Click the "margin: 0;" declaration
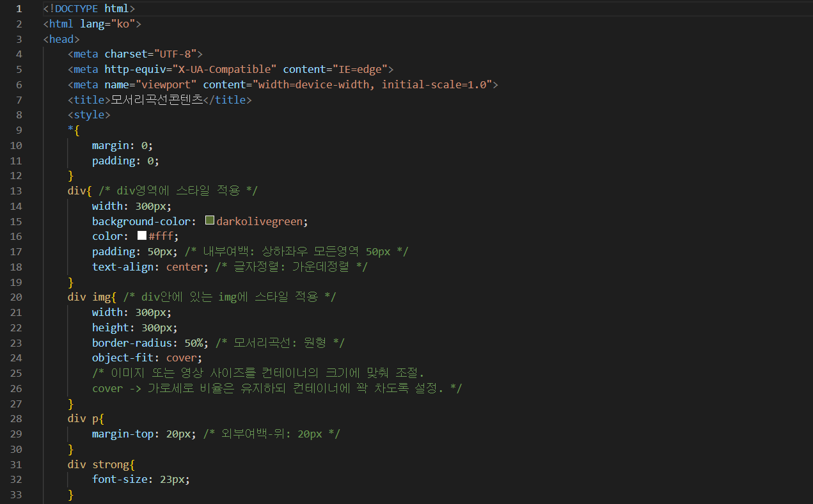 pos(122,145)
